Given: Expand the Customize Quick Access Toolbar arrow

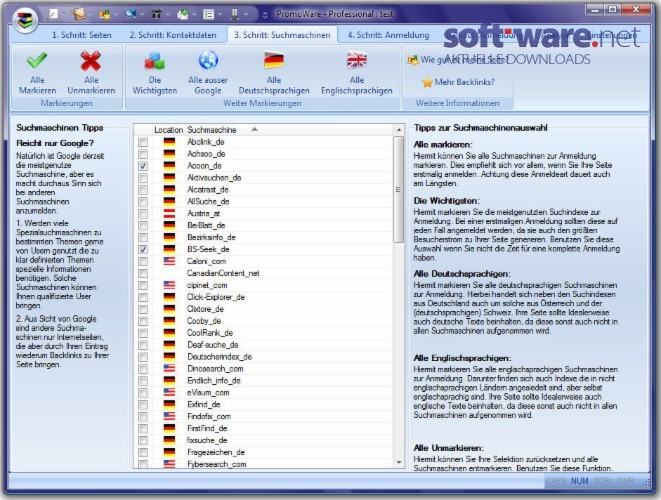Looking at the screenshot, I should click(x=265, y=15).
